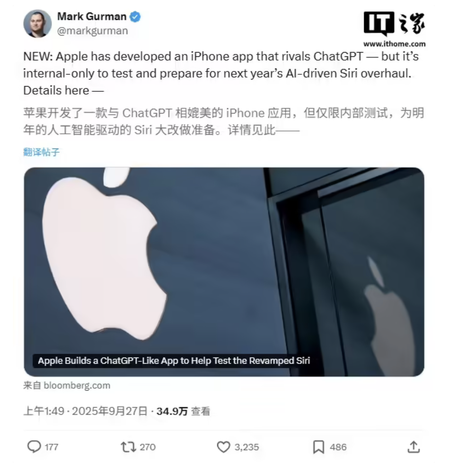The image size is (476, 472).
Task: Click the 34.9万 查看 view count
Action: [x=184, y=411]
